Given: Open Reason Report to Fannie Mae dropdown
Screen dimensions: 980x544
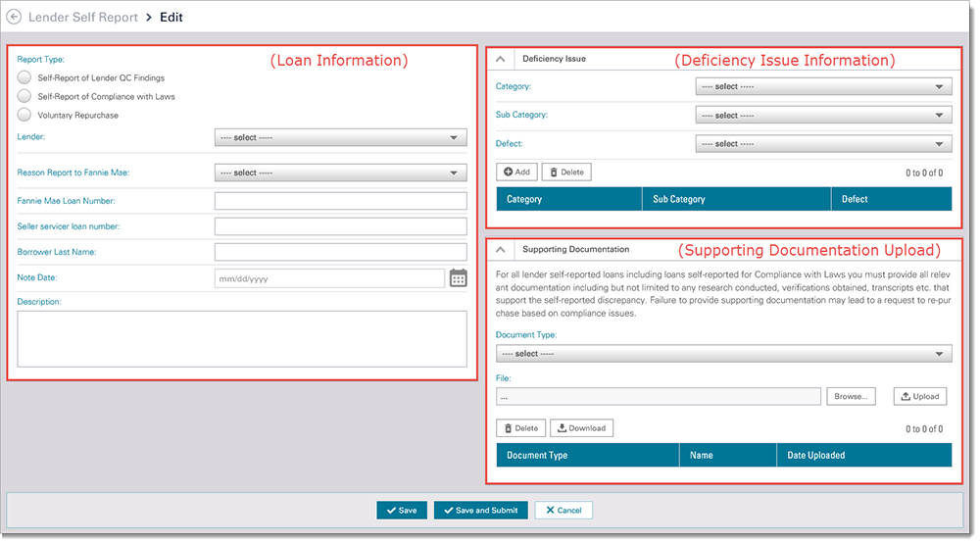Looking at the screenshot, I should (x=341, y=173).
